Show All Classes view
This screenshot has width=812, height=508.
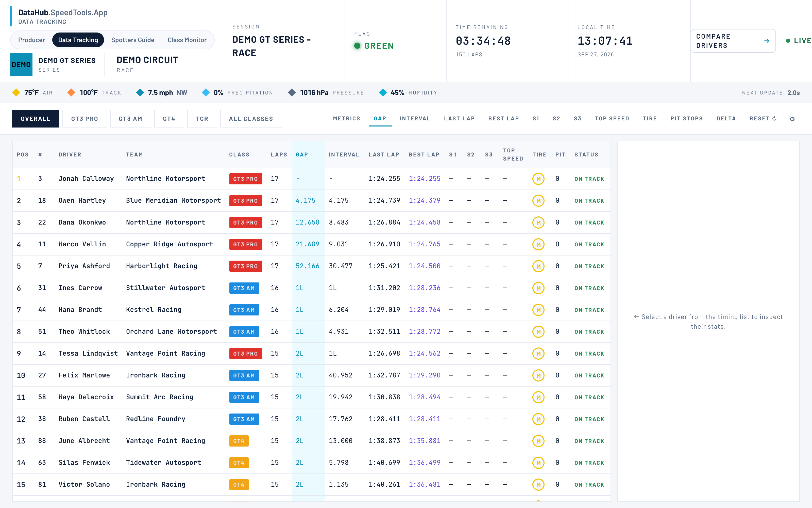251,119
